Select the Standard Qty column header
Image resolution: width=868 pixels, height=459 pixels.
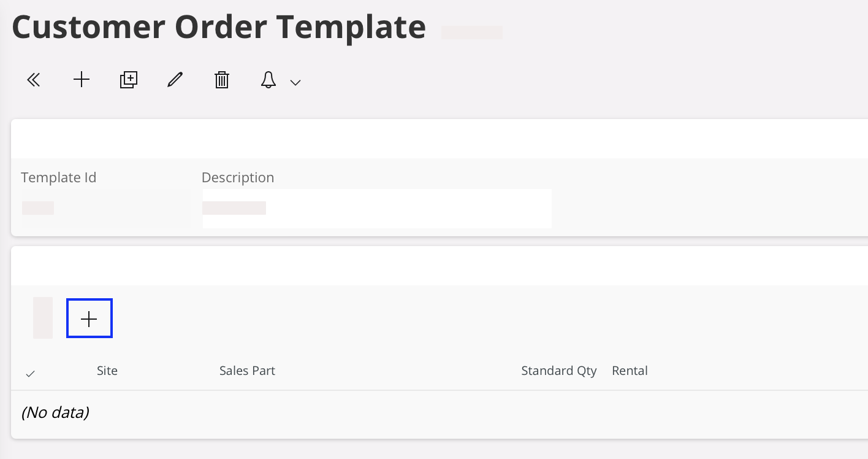(x=558, y=371)
